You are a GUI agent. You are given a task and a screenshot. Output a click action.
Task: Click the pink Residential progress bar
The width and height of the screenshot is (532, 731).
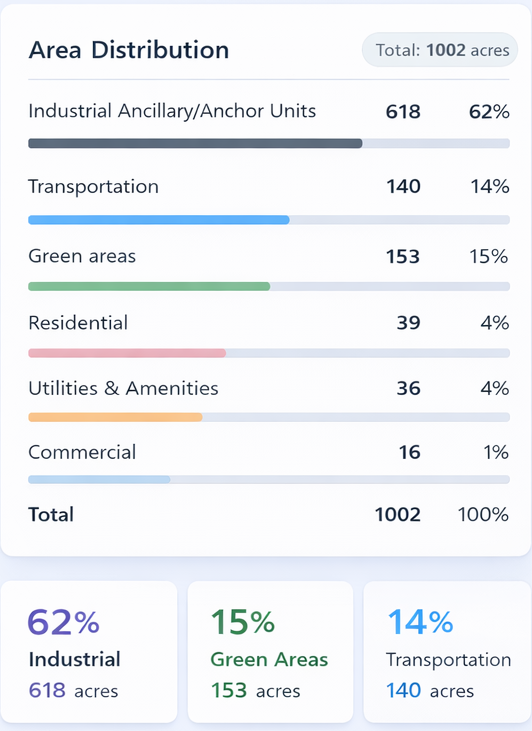coord(127,353)
